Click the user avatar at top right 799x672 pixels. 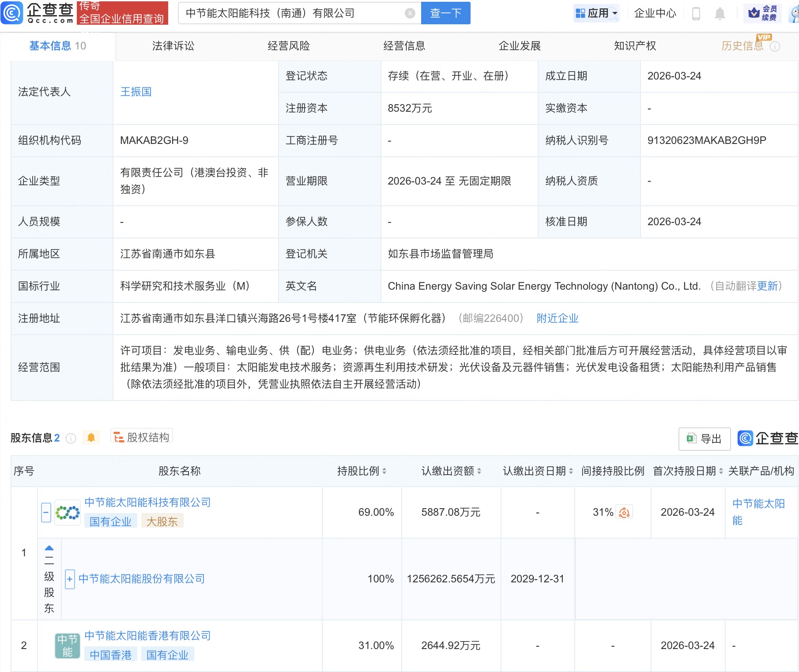793,13
